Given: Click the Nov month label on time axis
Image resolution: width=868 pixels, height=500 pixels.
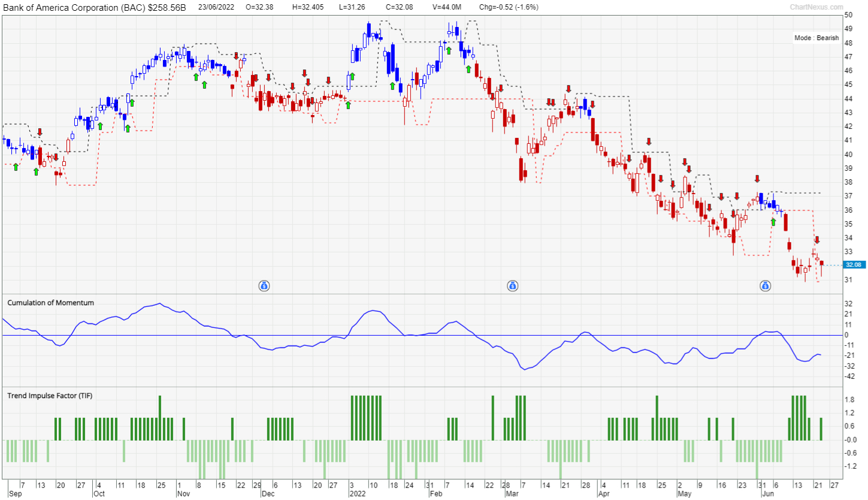Looking at the screenshot, I should coord(183,495).
